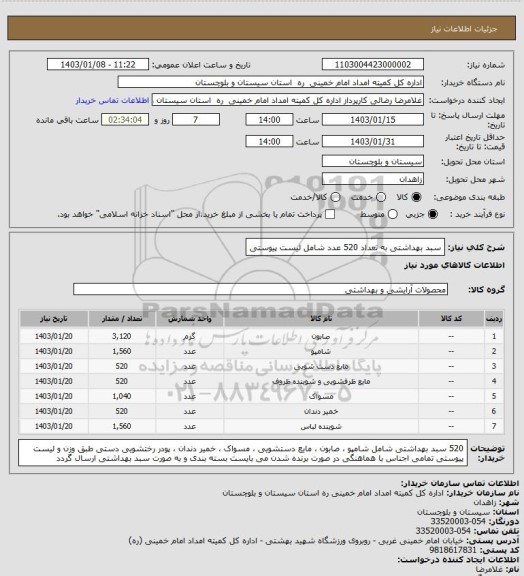Image resolution: width=524 pixels, height=576 pixels.
Task: Select the مایع ظرفشویی و شوینده ظروف item
Action: pyautogui.click(x=321, y=381)
